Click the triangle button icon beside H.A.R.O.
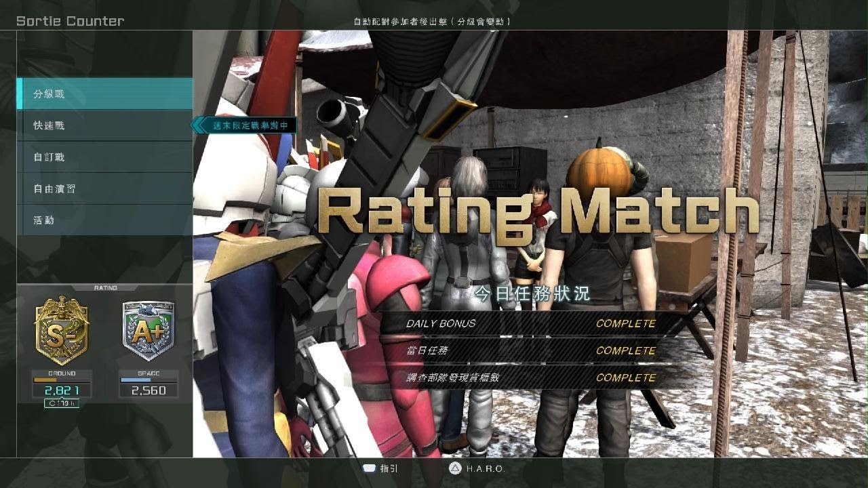Image resolution: width=868 pixels, height=488 pixels. pos(454,468)
